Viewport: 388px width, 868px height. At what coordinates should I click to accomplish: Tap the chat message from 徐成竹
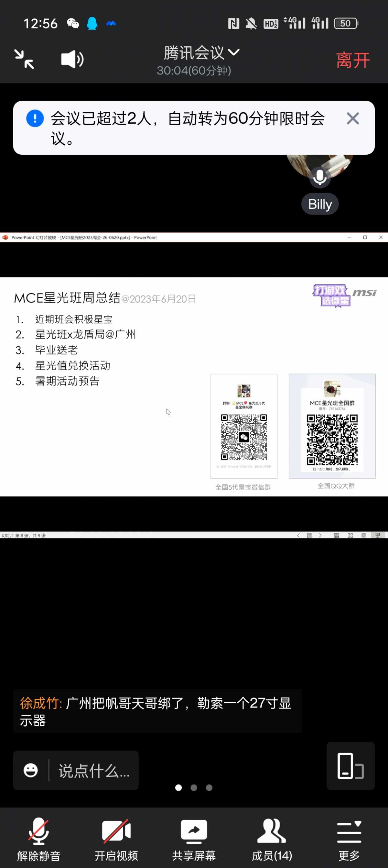coord(157,711)
